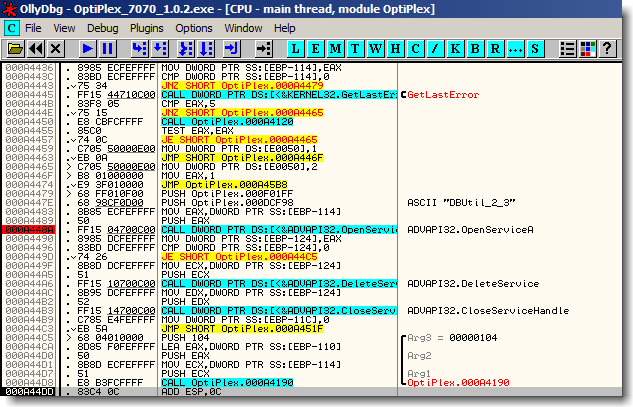Show Patches with slash button

pos(435,49)
